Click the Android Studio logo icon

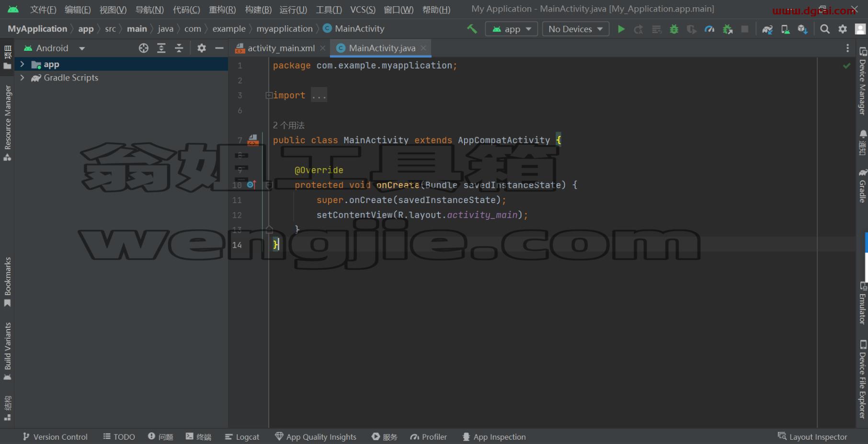tap(13, 9)
